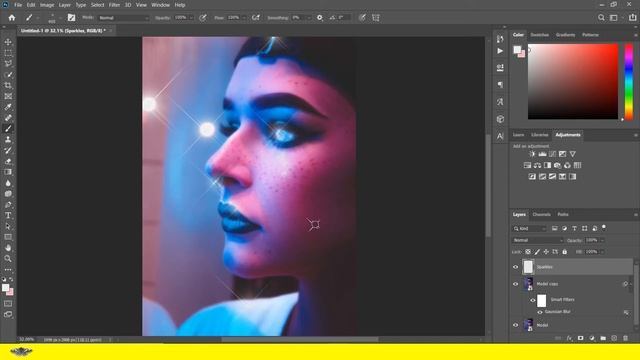Select the Move tool
The width and height of the screenshot is (640, 360).
pos(8,42)
